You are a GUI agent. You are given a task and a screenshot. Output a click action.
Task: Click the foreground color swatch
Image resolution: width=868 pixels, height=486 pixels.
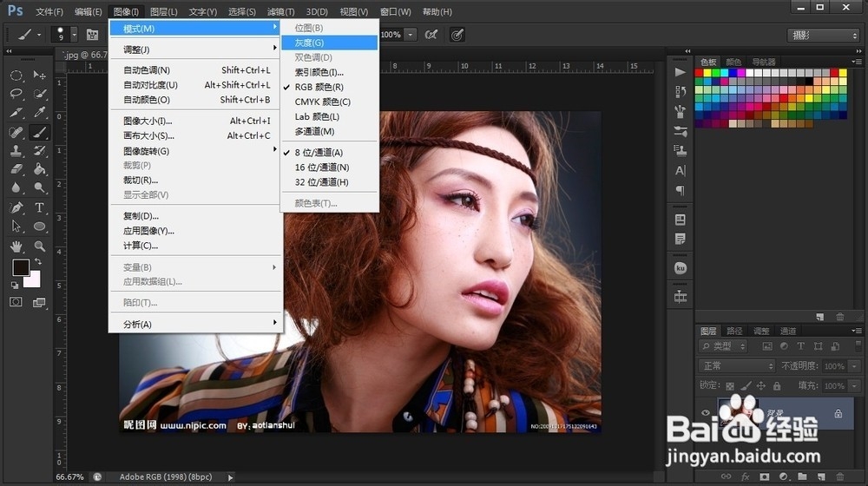coord(21,267)
